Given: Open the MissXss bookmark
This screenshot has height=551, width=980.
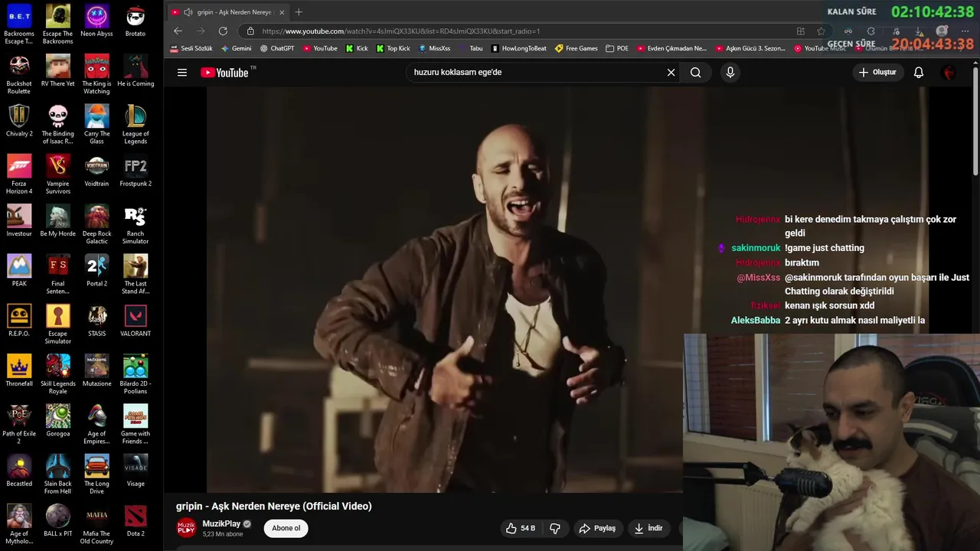Looking at the screenshot, I should 434,48.
